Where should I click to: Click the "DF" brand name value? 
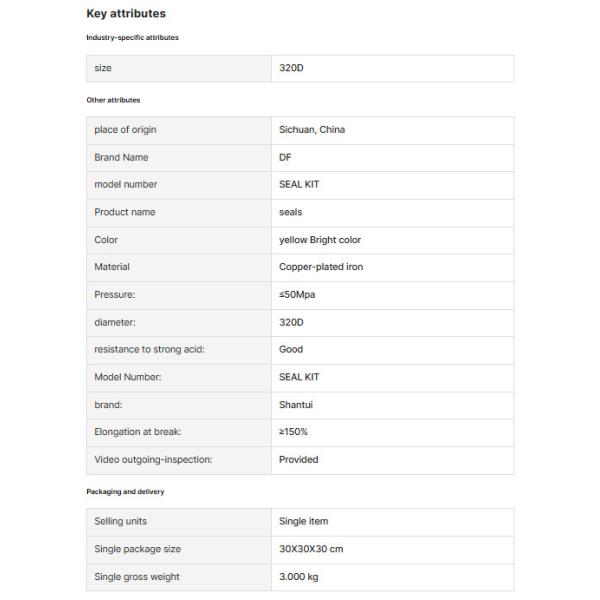pyautogui.click(x=285, y=157)
